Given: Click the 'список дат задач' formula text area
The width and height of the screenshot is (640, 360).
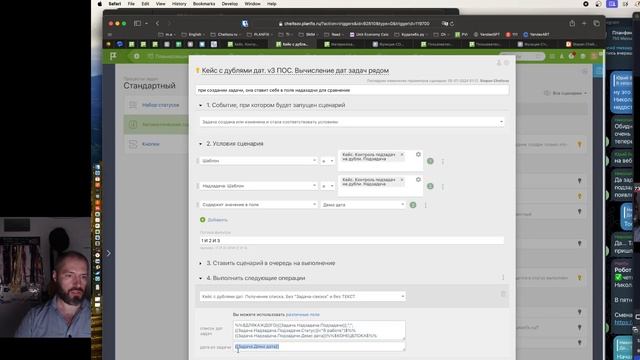Looking at the screenshot, I should pos(319,330).
